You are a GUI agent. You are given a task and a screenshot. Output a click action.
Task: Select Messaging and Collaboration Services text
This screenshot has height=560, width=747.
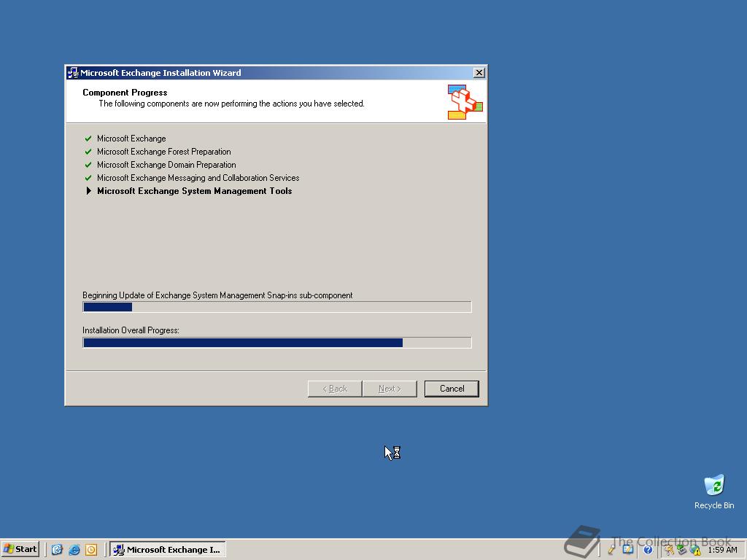click(x=198, y=178)
